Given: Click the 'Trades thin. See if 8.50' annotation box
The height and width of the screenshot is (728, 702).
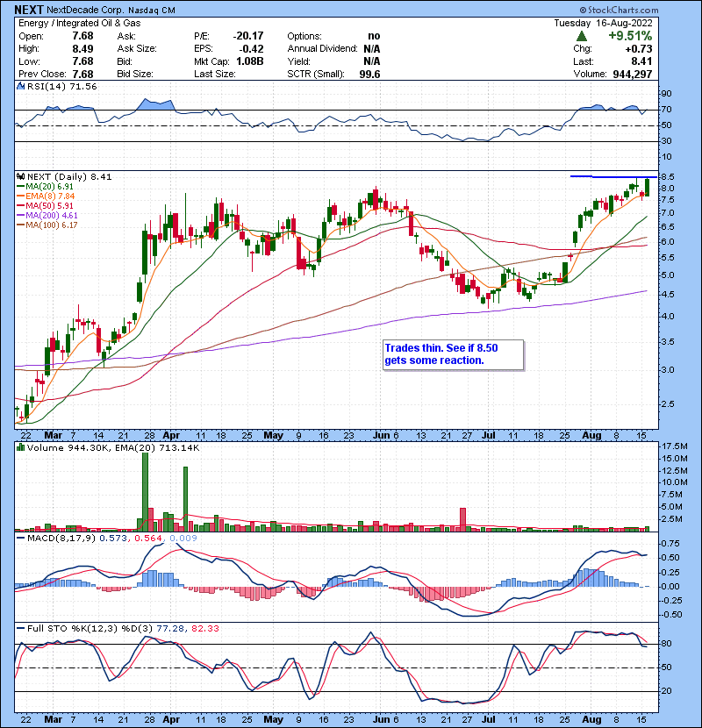Looking at the screenshot, I should tap(453, 354).
